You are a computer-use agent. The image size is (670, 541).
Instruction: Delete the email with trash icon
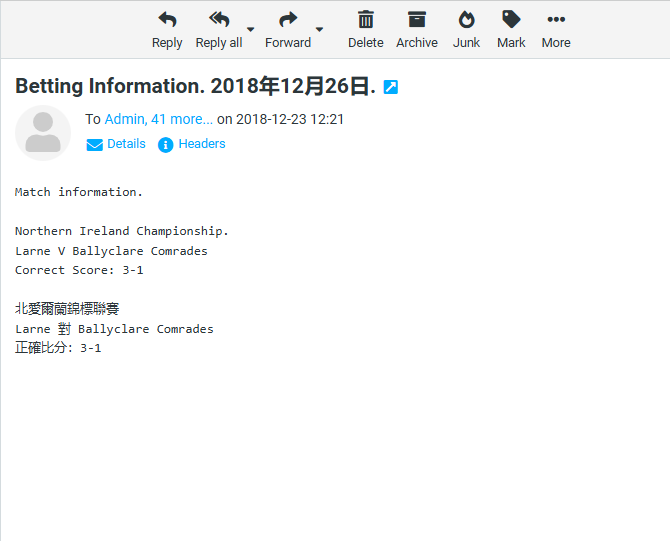(x=365, y=29)
